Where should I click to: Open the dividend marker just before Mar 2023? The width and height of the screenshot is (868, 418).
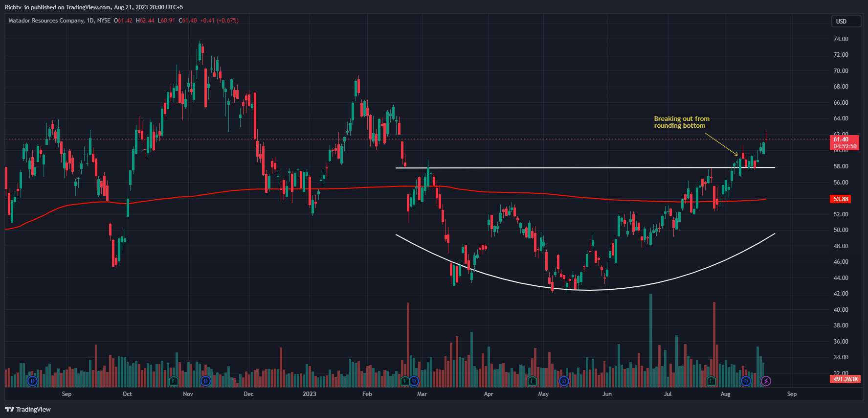coord(414,381)
